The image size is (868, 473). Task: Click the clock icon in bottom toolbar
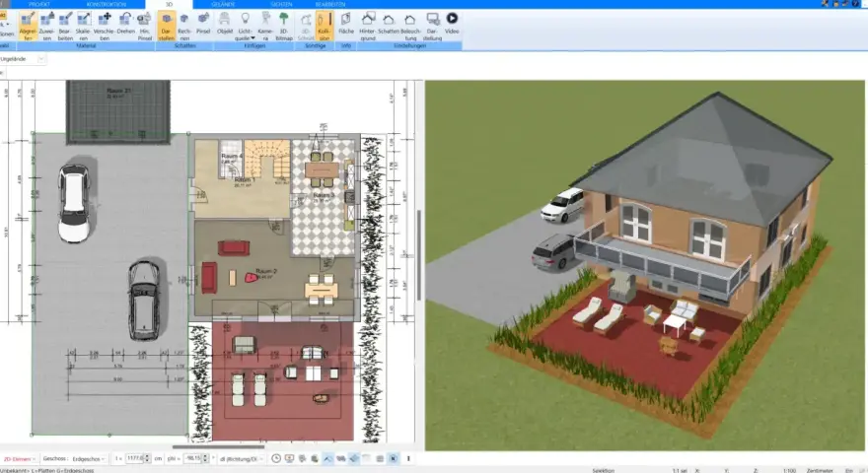pyautogui.click(x=276, y=458)
